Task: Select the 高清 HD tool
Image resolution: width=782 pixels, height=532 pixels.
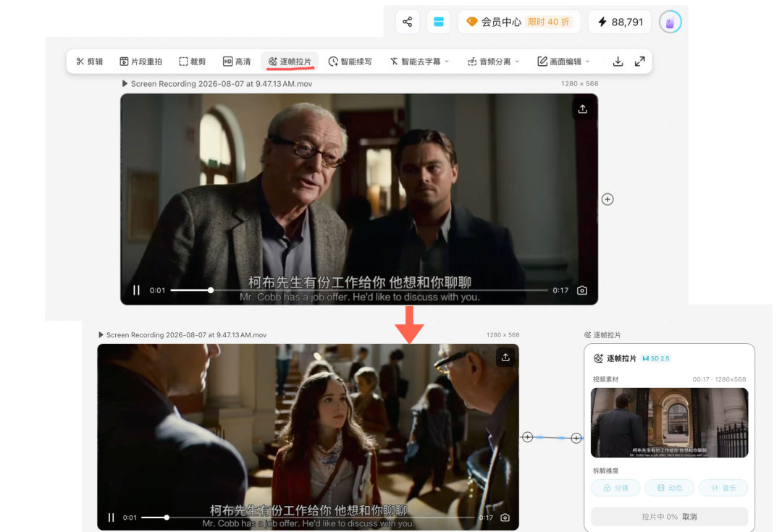Action: pyautogui.click(x=237, y=62)
